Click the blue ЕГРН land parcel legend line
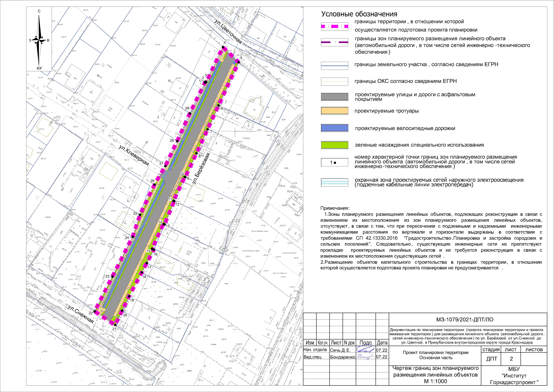Image resolution: width=554 pixels, height=392 pixels. 334,66
